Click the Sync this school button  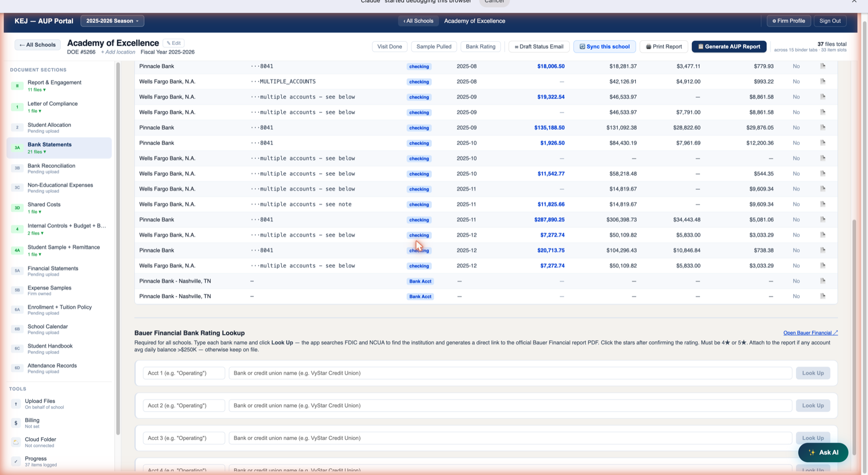(605, 46)
